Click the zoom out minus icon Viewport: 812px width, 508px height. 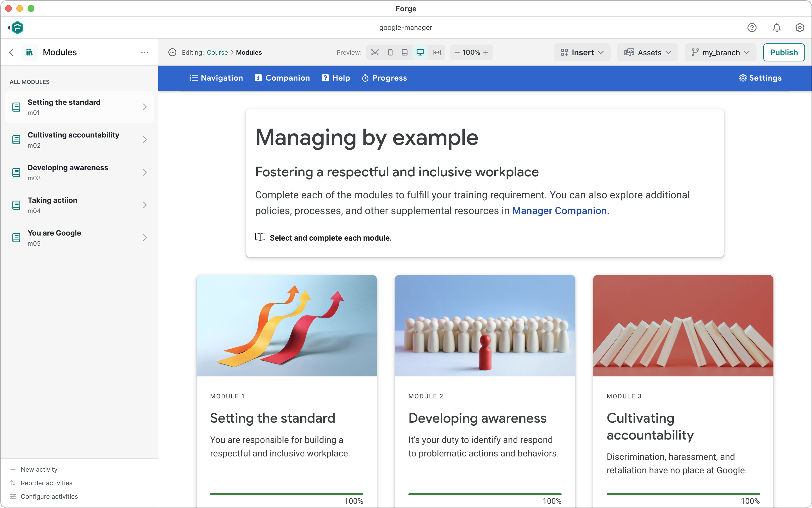(457, 52)
